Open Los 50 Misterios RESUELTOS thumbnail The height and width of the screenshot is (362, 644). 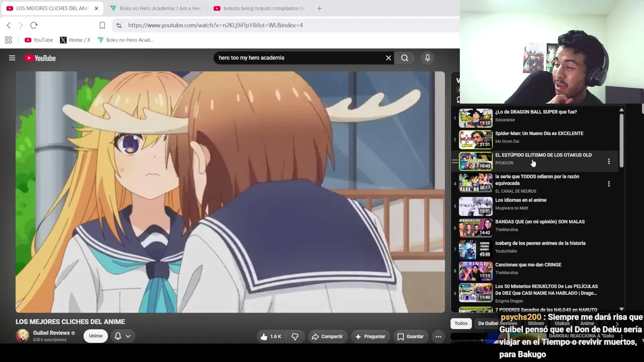point(475,293)
